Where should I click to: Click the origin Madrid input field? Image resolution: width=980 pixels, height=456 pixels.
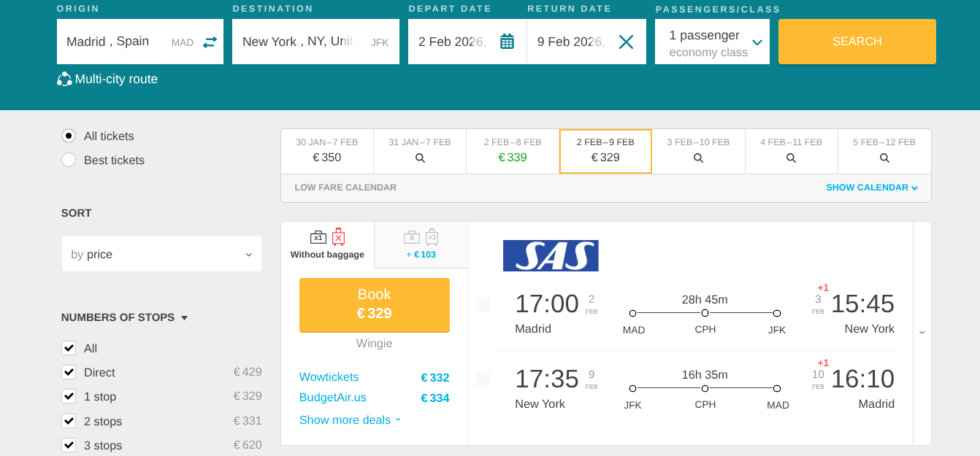117,42
